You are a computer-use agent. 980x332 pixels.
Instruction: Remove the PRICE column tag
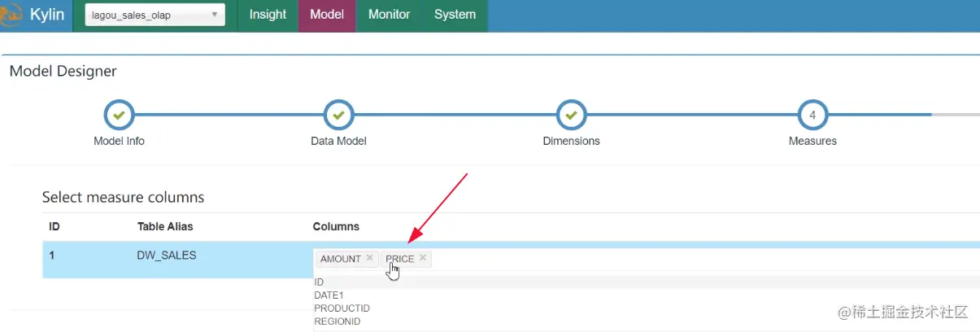[x=423, y=258]
